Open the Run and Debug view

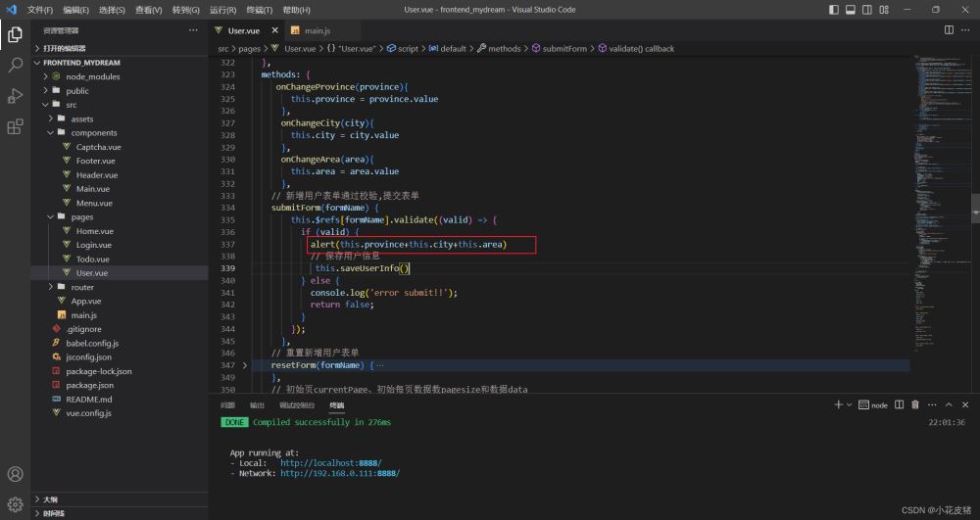15,96
